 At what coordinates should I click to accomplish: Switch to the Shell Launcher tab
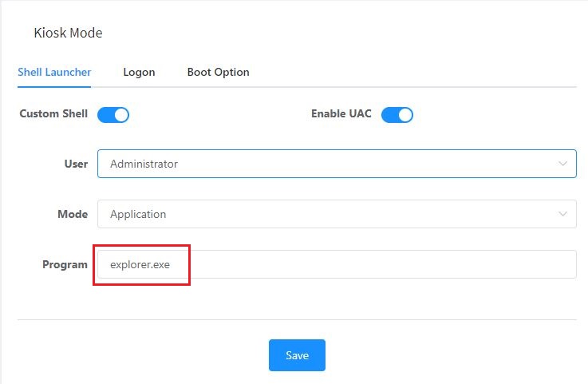54,72
